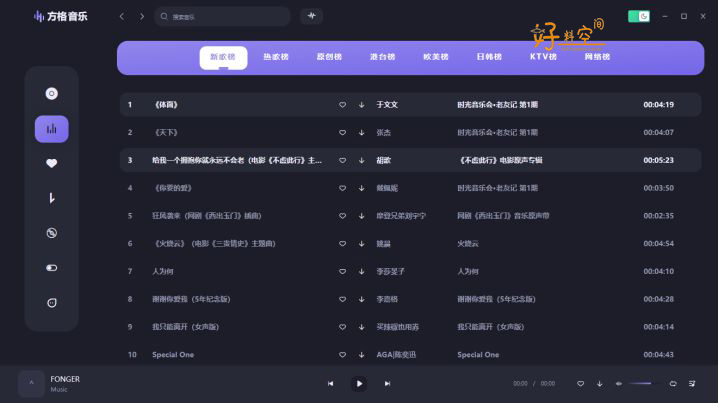Select song title 人为何 in row 7
The width and height of the screenshot is (718, 403).
[163, 272]
